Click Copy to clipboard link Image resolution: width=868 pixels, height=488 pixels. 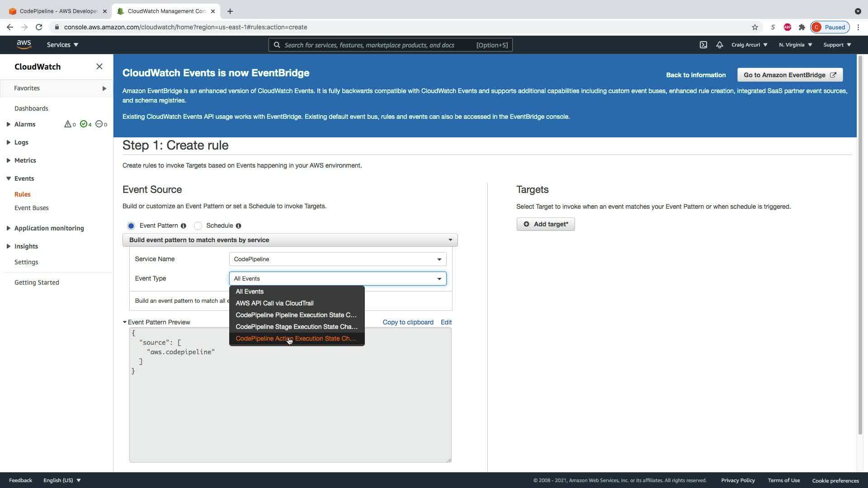pos(408,322)
